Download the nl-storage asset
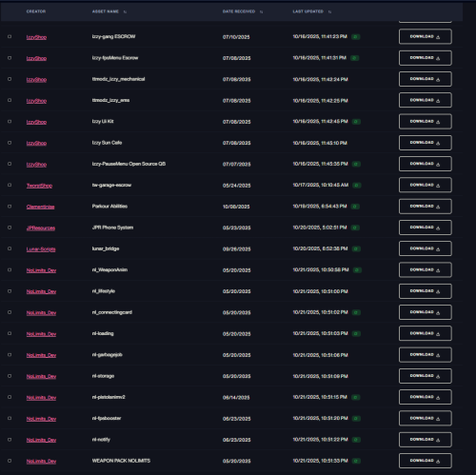This screenshot has height=475, width=476. click(426, 376)
